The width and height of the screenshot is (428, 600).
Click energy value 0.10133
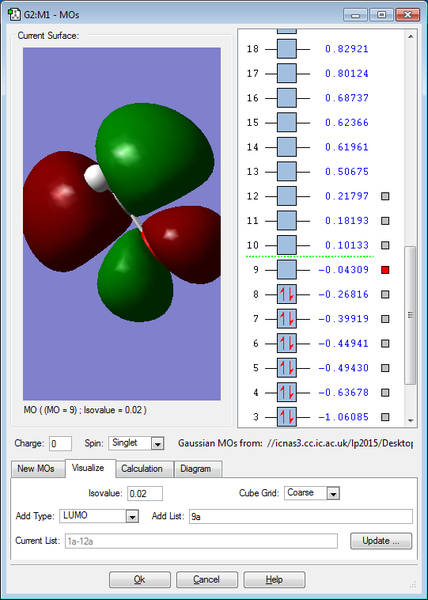tap(347, 245)
